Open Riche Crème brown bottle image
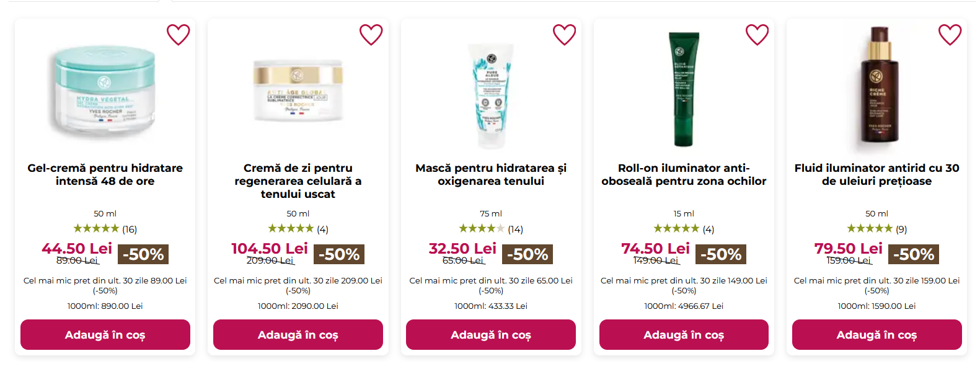980x374 pixels. [876, 89]
